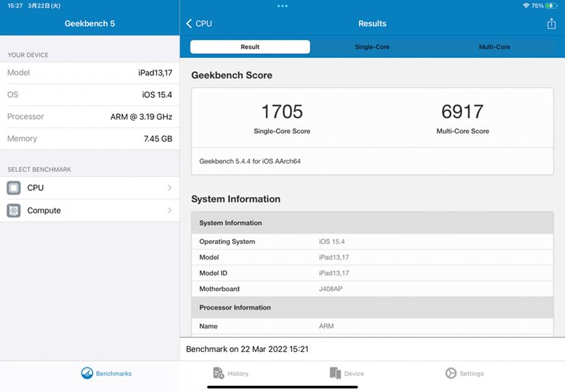
Task: Select the CPU chip icon
Action: coord(14,188)
